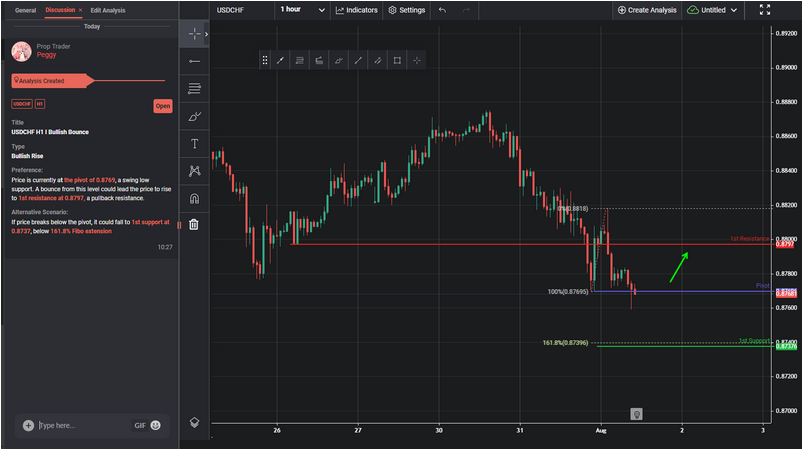Click 'the pivot of 0.8769' highlighted text
803x449 pixels.
point(90,180)
